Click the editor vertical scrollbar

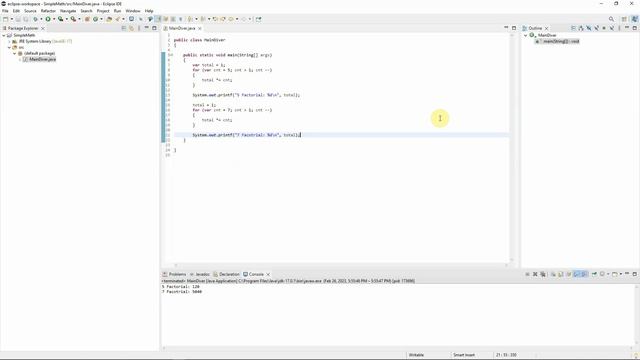tap(512, 147)
